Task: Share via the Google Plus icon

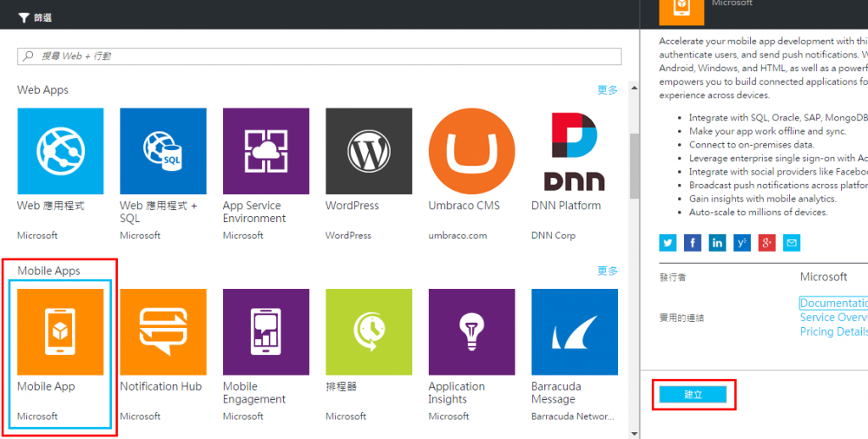Action: pyautogui.click(x=766, y=242)
